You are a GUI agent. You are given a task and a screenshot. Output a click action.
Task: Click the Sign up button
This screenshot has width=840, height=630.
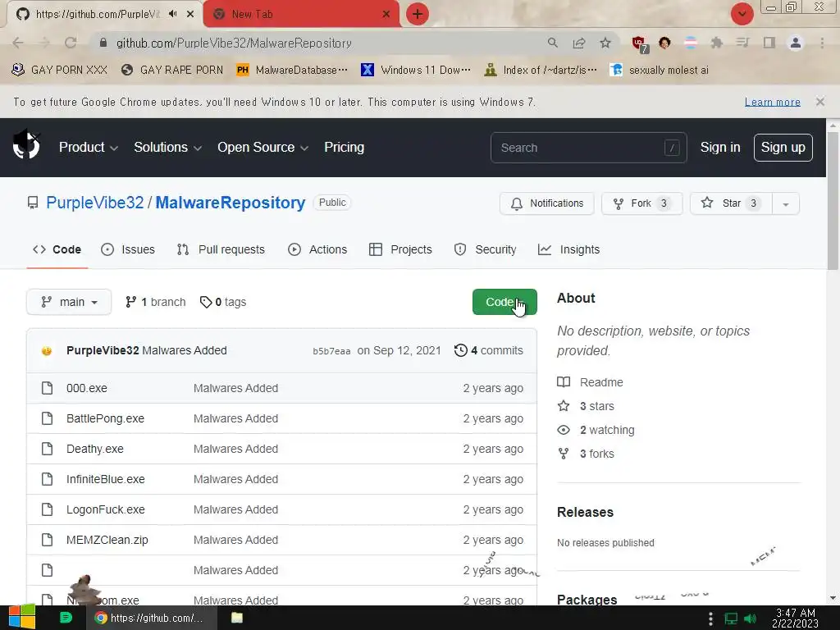coord(783,148)
